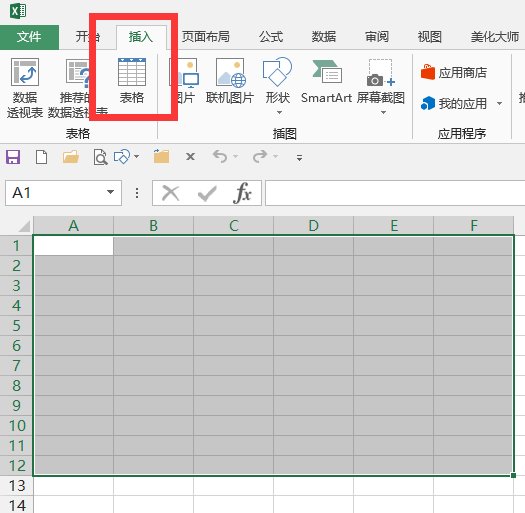
Task: Open the Insert Function fx dialog
Action: point(242,193)
